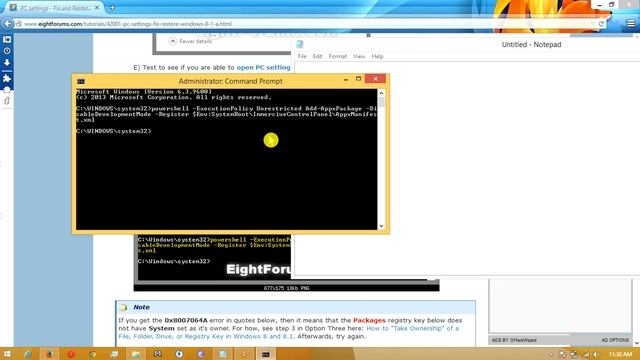The height and width of the screenshot is (360, 640).
Task: Switch to Command Prompt in the taskbar
Action: click(x=266, y=354)
